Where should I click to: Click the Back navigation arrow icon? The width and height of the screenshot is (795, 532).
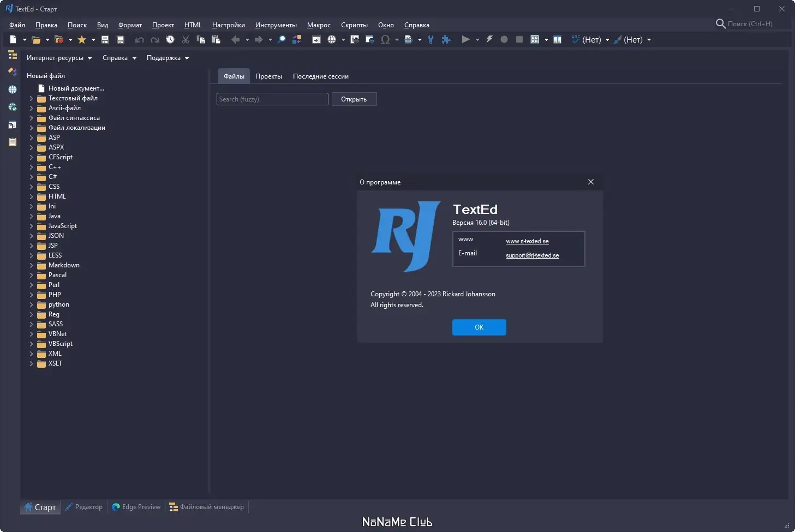point(236,39)
